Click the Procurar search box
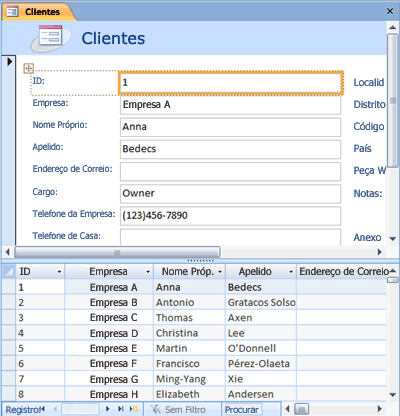This screenshot has height=416, width=400. click(243, 409)
